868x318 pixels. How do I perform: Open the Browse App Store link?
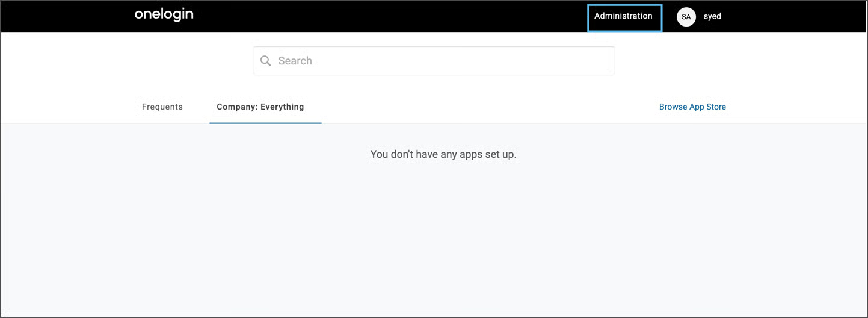pyautogui.click(x=692, y=107)
